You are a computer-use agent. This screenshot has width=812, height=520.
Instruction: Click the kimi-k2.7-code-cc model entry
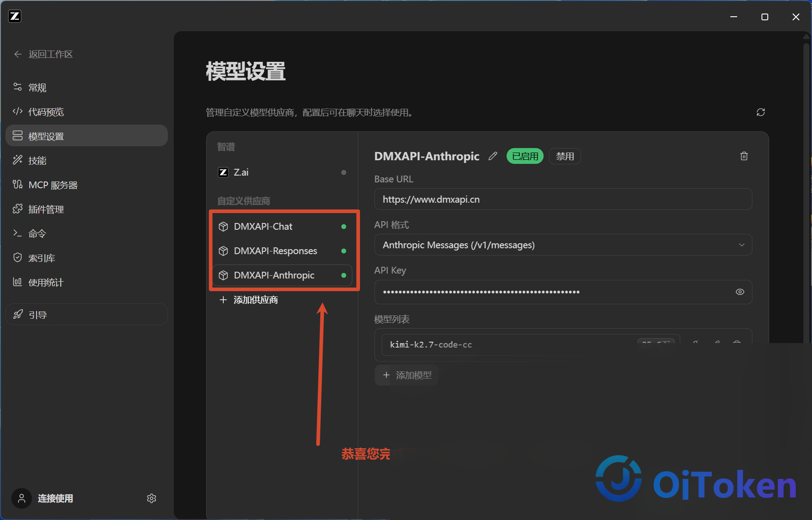tap(531, 345)
